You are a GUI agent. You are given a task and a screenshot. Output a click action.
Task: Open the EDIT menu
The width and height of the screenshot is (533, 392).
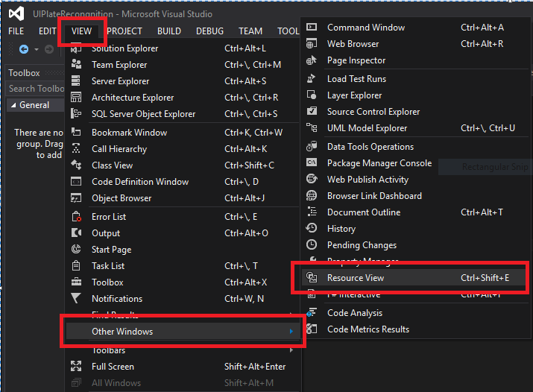tap(47, 31)
